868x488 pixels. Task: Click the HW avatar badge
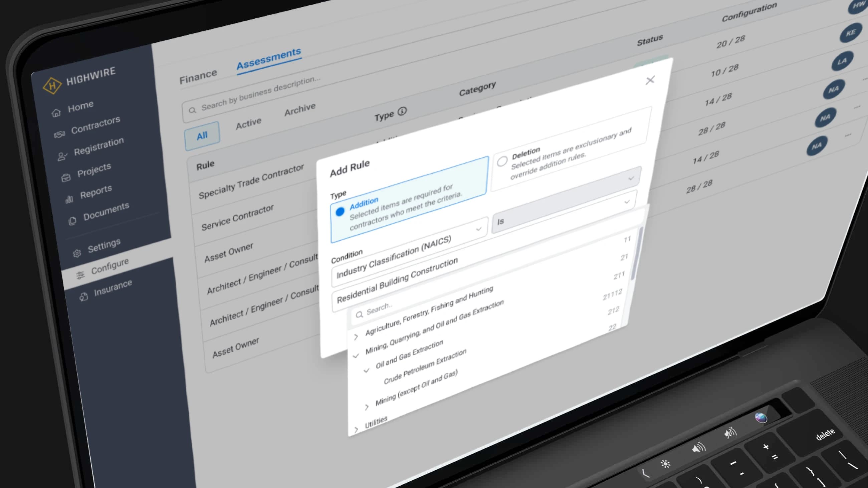[x=859, y=5]
